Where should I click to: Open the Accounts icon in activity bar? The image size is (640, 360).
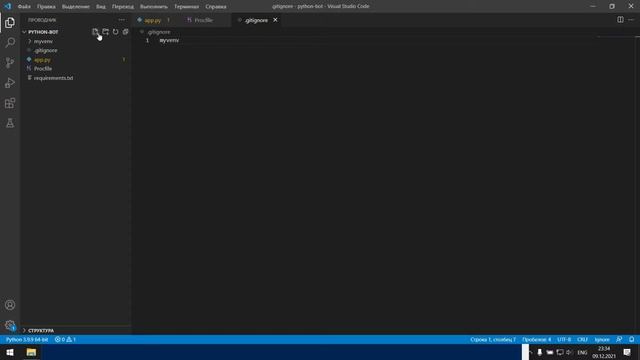point(10,305)
